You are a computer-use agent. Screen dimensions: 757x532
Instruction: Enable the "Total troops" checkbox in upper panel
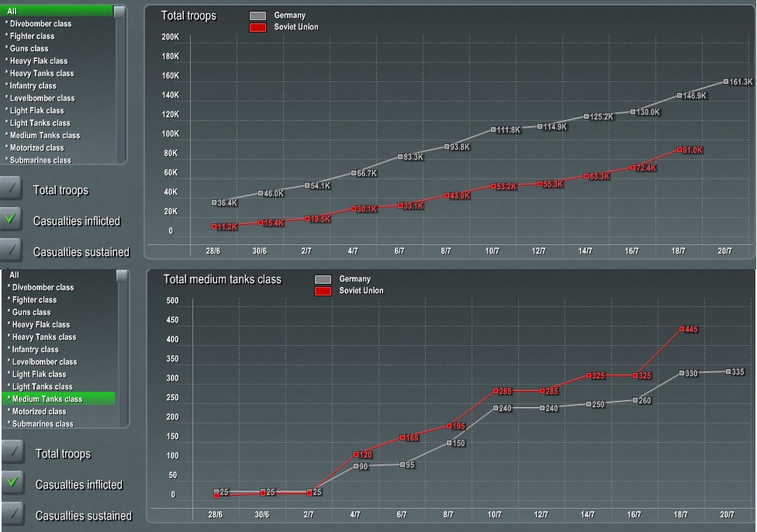click(11, 189)
